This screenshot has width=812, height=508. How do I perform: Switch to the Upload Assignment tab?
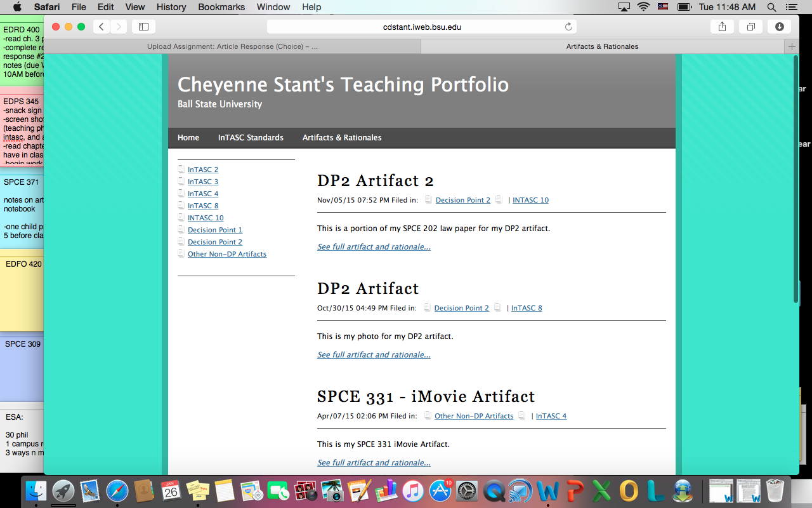point(232,46)
